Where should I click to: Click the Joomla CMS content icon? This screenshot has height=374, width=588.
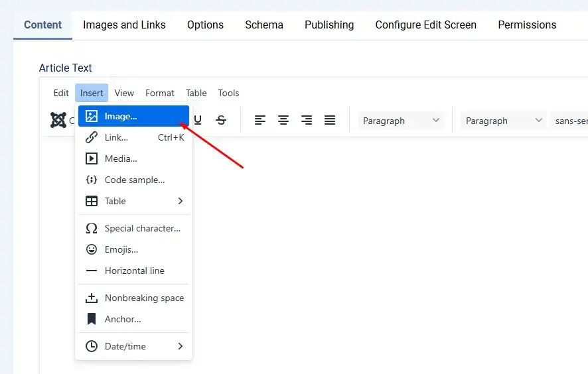(x=58, y=120)
